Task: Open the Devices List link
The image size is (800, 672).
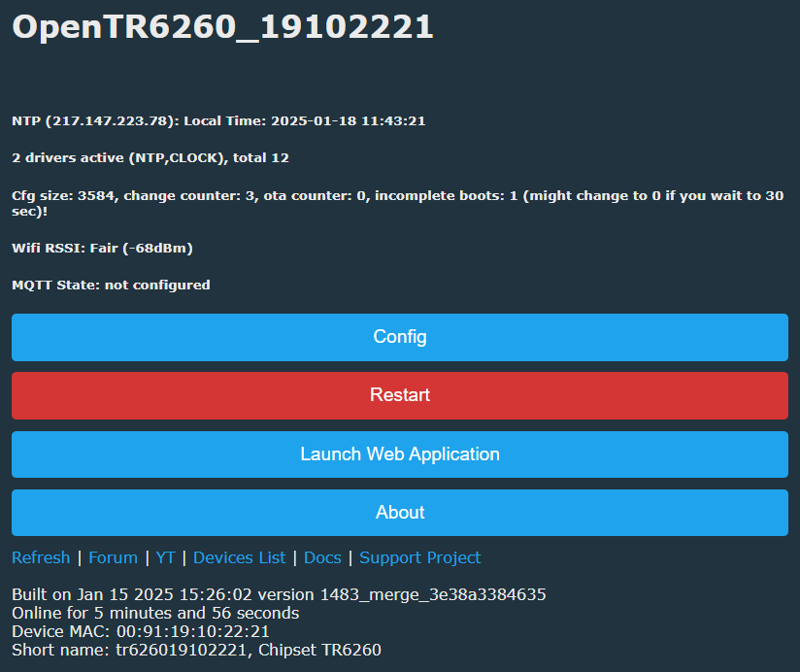Action: [x=239, y=557]
